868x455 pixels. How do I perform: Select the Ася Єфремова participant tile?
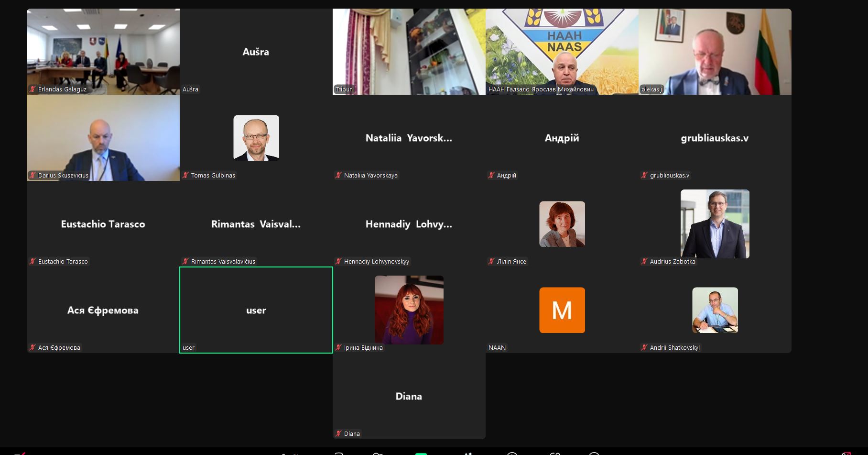[x=103, y=310]
